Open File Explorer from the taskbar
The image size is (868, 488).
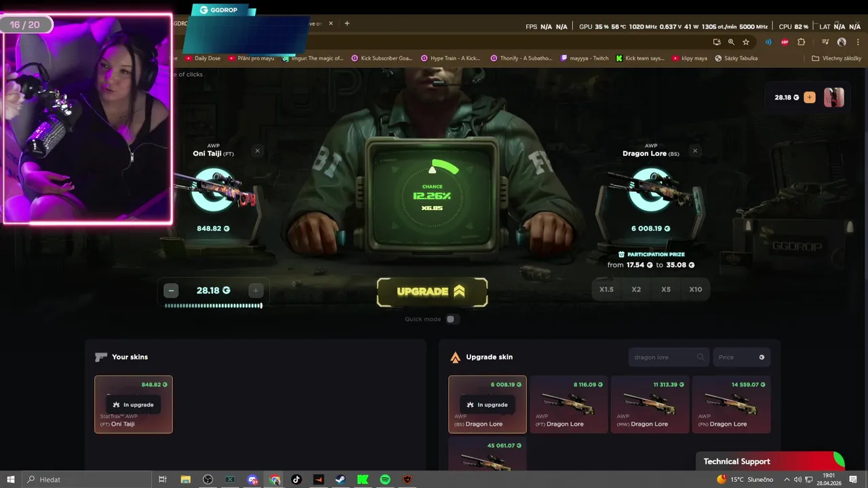click(x=185, y=479)
